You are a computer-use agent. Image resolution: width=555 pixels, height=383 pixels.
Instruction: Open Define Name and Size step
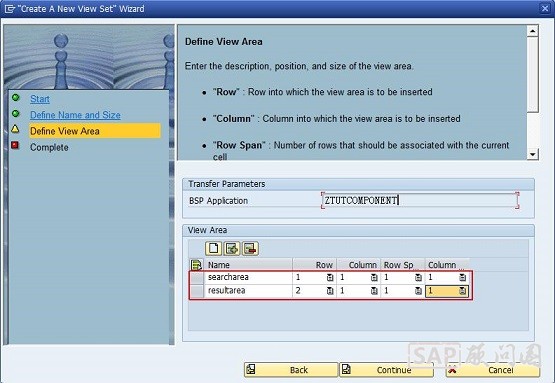(x=75, y=115)
